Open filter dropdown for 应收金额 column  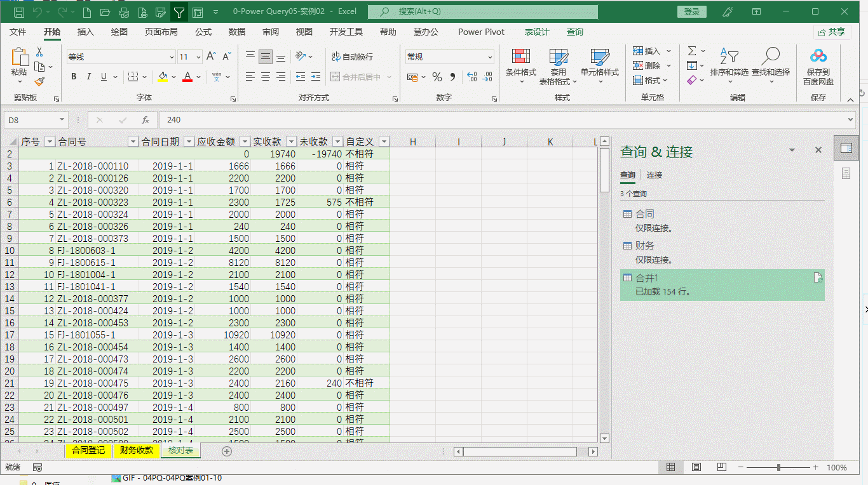click(245, 142)
